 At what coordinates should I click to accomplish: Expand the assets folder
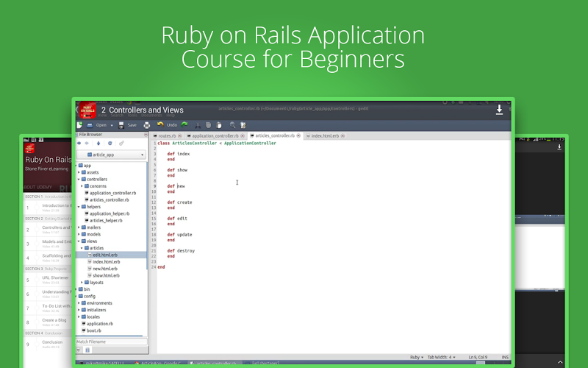tap(79, 172)
